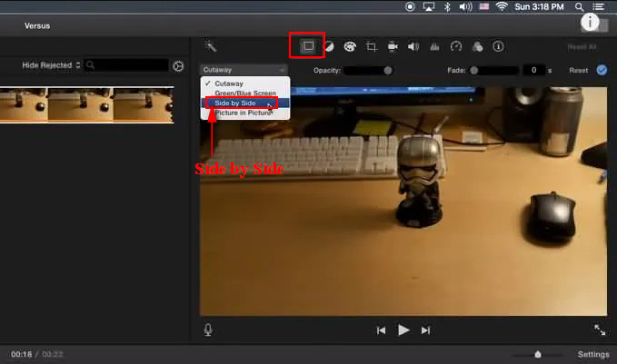Open Spotlight search in menu bar
The width and height of the screenshot is (617, 364).
579,6
